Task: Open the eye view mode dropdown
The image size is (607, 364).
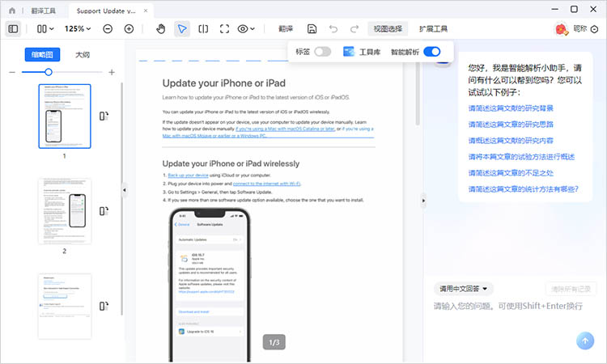Action: point(246,28)
